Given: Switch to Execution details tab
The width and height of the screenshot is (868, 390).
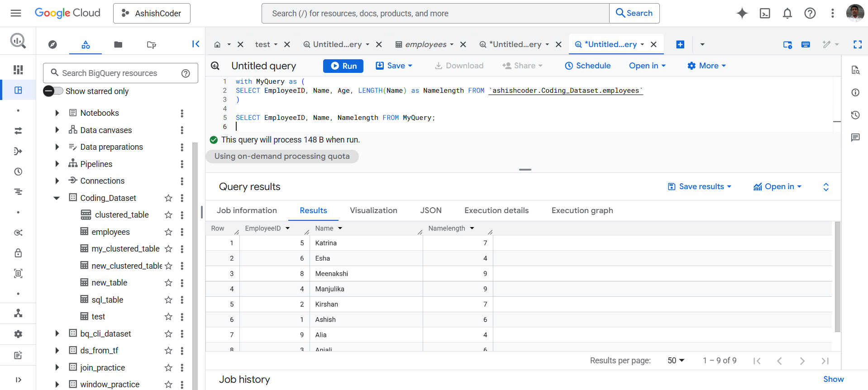Looking at the screenshot, I should [496, 210].
